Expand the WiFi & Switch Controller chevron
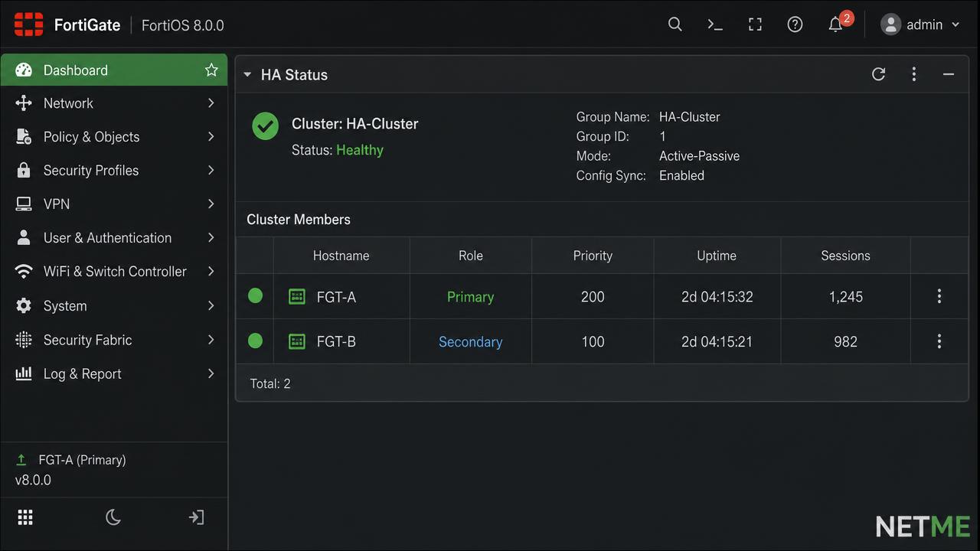 point(211,271)
